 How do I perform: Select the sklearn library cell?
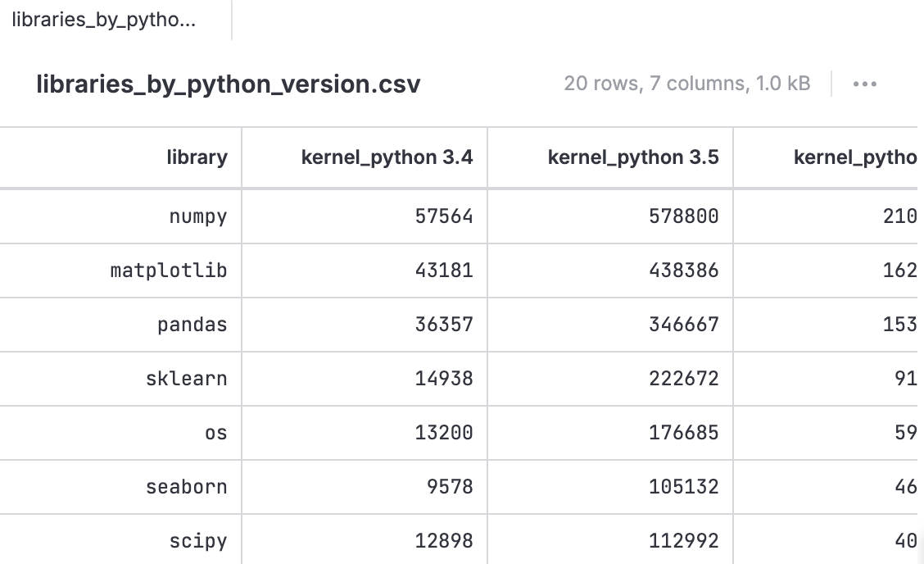click(186, 379)
